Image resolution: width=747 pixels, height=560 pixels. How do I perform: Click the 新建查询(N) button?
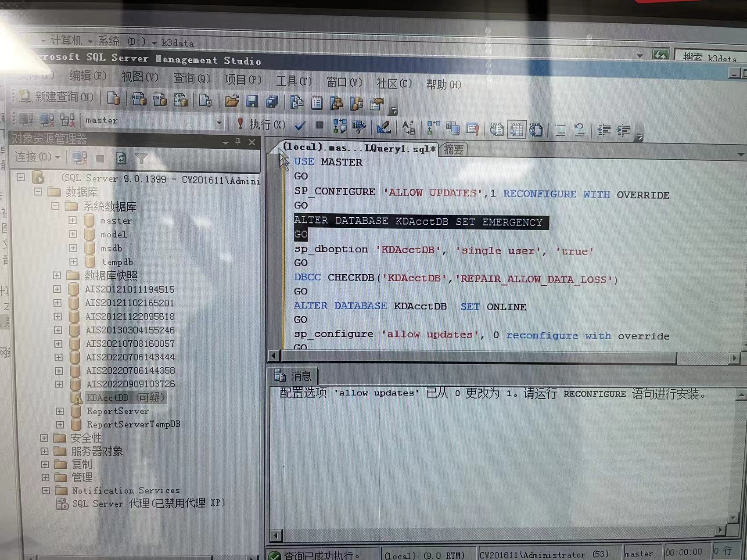tap(57, 97)
